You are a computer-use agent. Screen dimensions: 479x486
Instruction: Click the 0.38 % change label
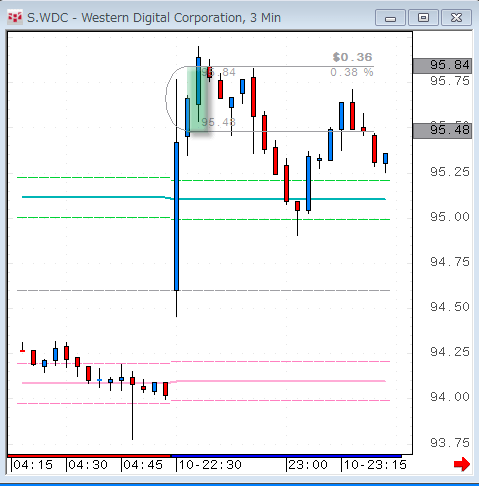click(x=352, y=72)
